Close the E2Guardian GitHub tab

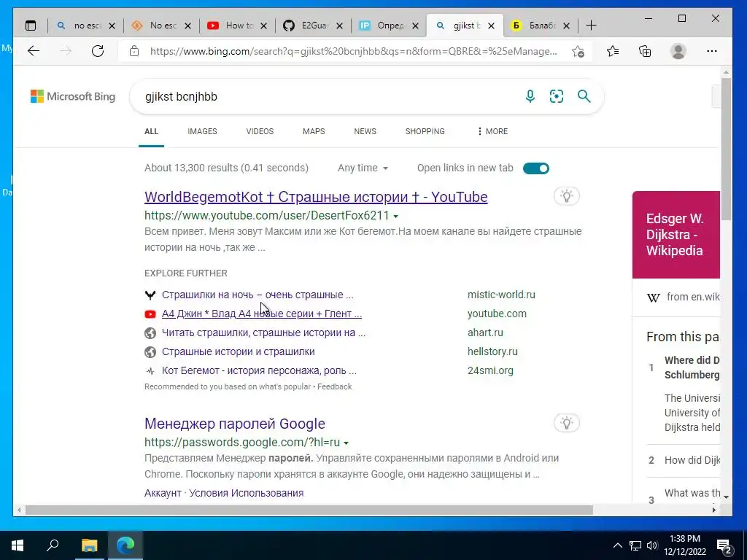(x=339, y=26)
